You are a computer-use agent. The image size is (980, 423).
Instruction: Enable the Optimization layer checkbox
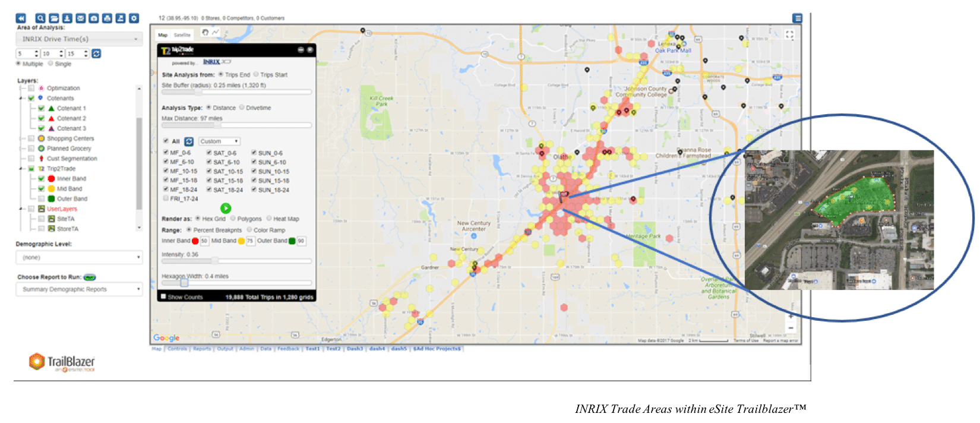(31, 89)
